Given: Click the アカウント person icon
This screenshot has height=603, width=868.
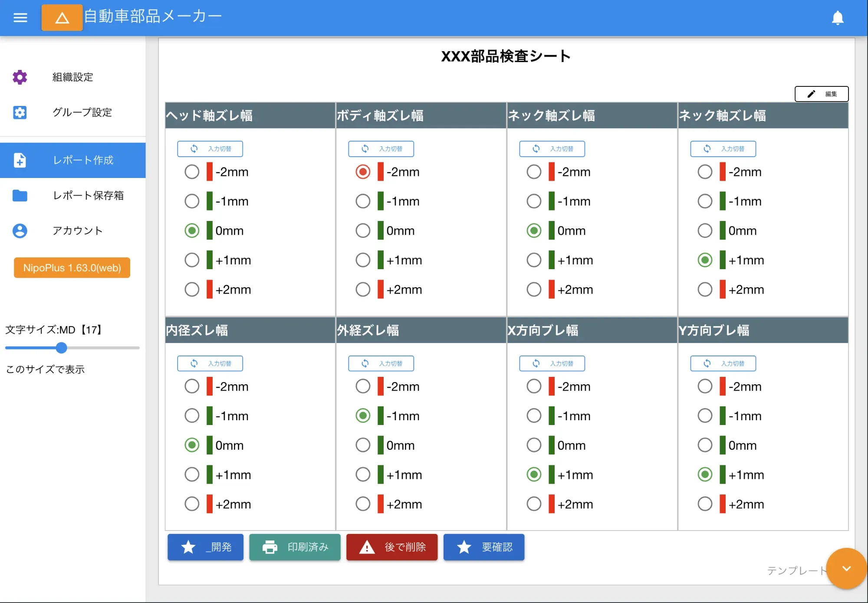Looking at the screenshot, I should pos(20,231).
